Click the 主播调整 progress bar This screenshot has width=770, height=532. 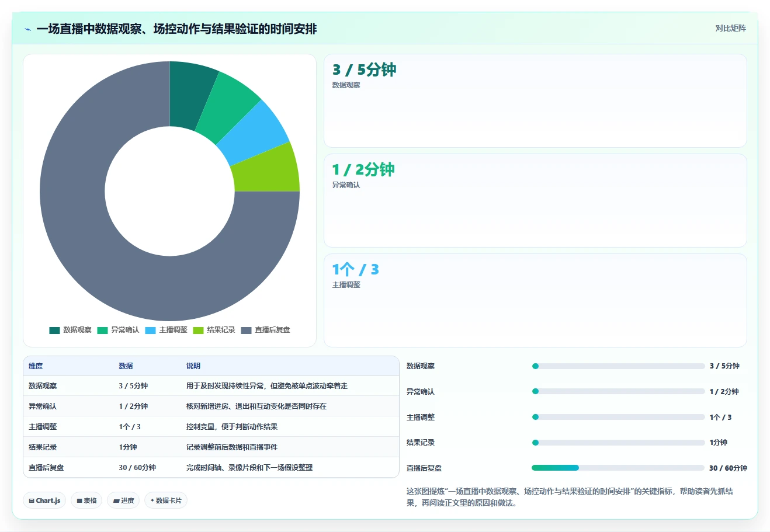[618, 417]
